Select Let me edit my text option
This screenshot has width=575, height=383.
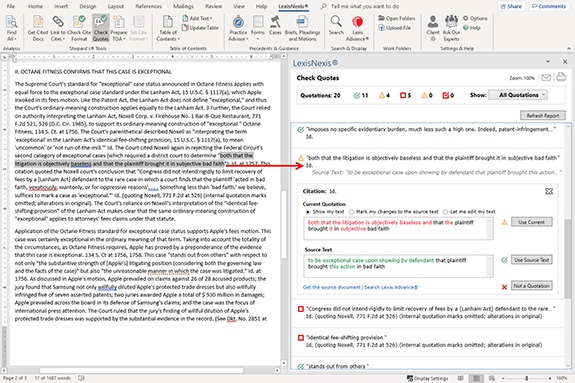click(445, 212)
